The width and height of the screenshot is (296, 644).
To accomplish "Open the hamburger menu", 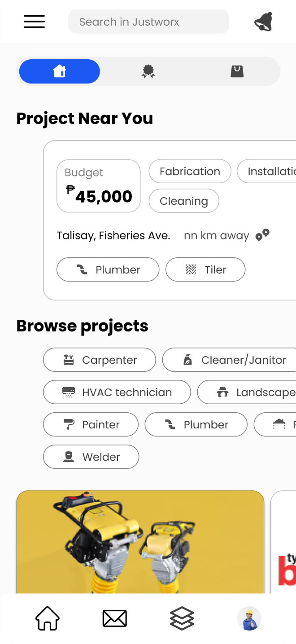I will [x=35, y=22].
